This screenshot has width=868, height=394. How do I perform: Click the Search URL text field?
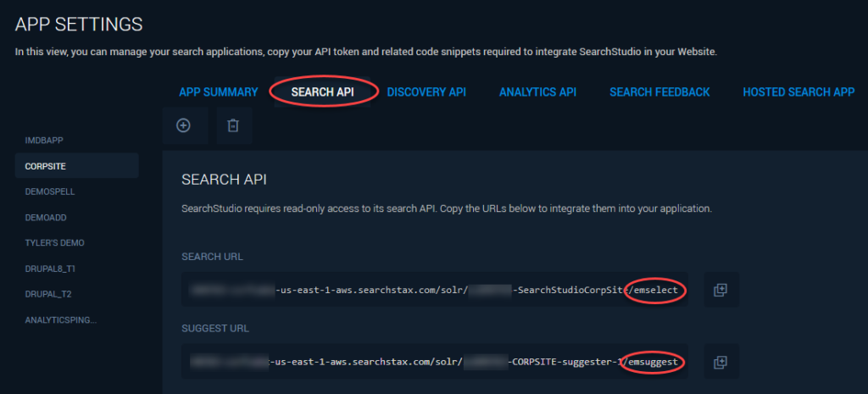435,290
